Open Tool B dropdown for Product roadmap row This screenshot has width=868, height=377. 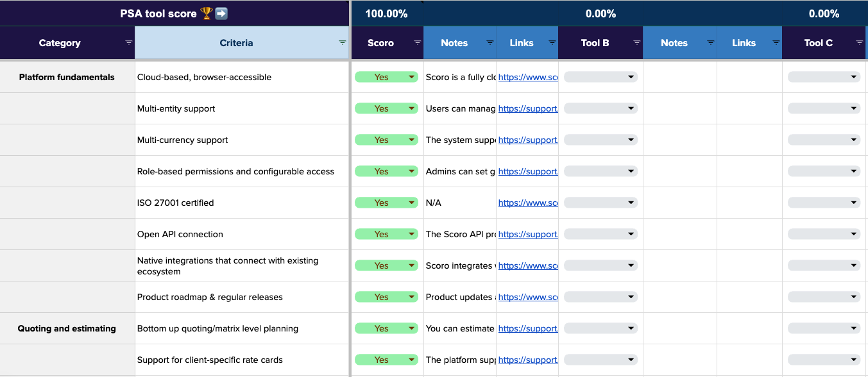tap(600, 297)
